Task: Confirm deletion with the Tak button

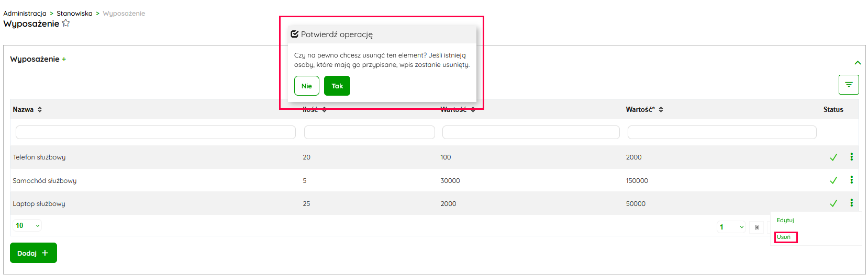Action: coord(337,86)
